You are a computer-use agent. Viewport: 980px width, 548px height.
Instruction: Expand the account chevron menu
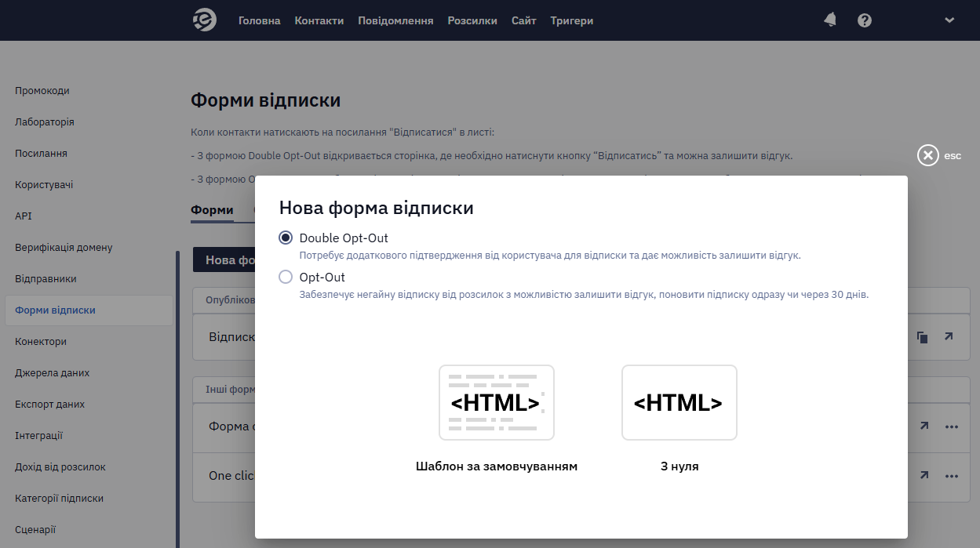click(x=949, y=20)
